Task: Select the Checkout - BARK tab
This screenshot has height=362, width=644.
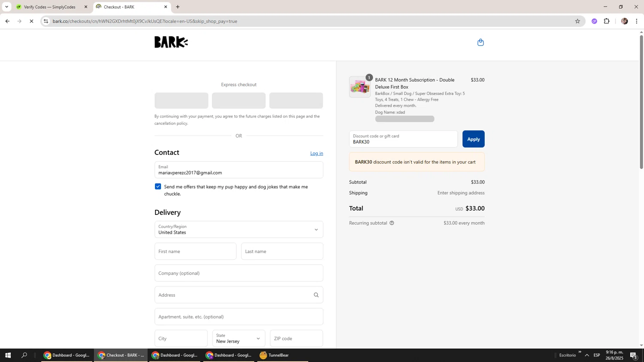Action: pos(131,7)
